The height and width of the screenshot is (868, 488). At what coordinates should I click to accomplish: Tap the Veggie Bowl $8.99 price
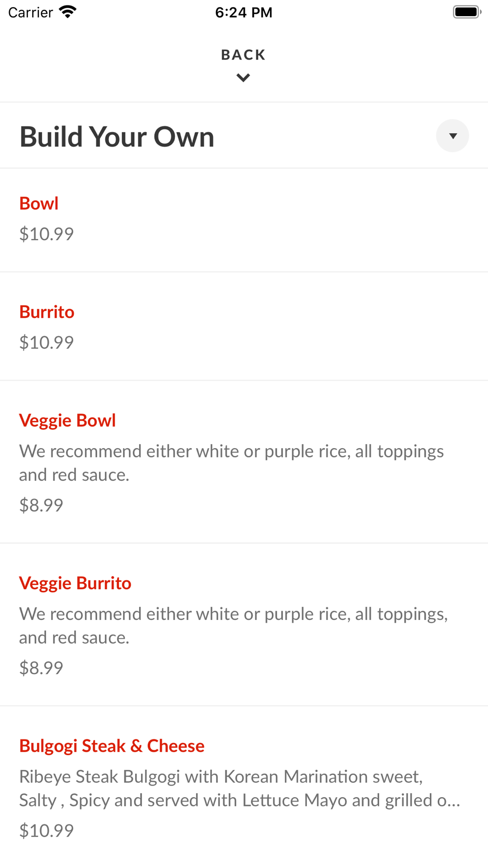[x=41, y=505]
